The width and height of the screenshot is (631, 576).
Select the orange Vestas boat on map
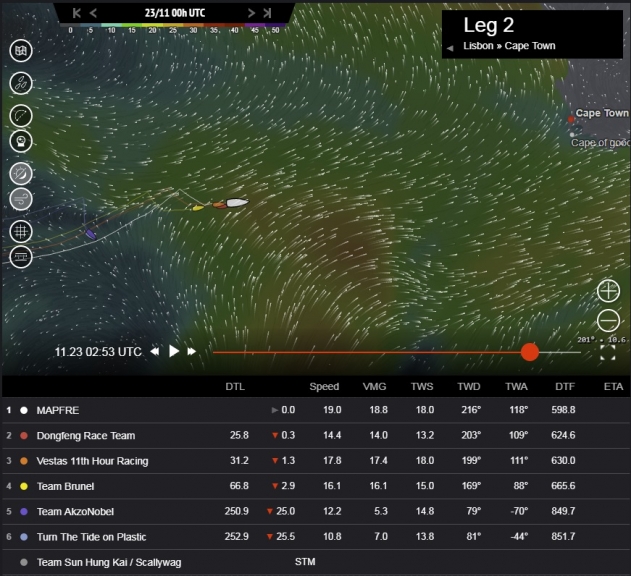coord(219,205)
